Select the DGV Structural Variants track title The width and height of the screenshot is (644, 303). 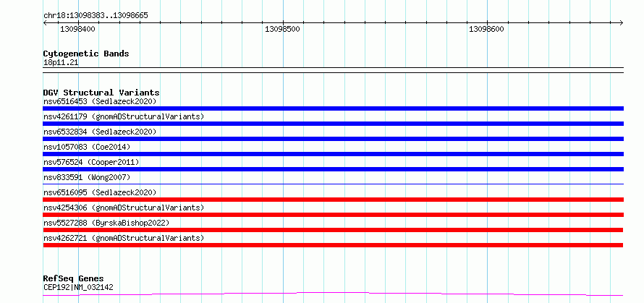coord(101,93)
